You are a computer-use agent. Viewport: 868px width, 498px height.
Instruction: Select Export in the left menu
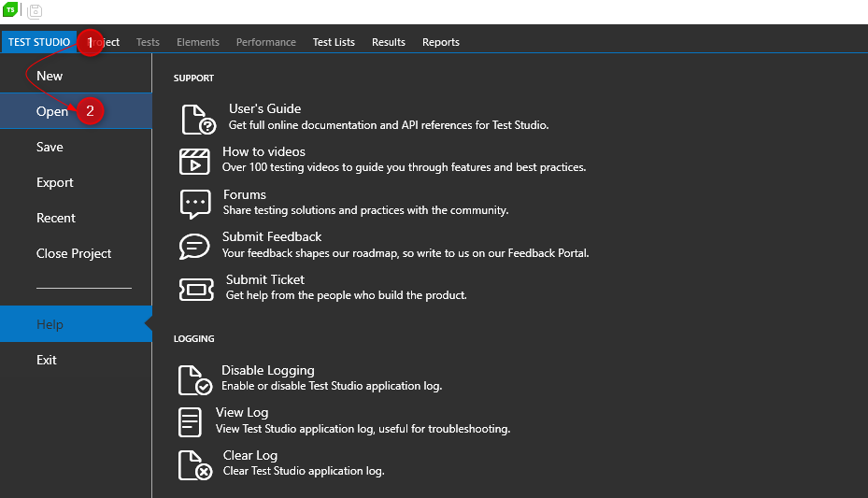pos(55,182)
